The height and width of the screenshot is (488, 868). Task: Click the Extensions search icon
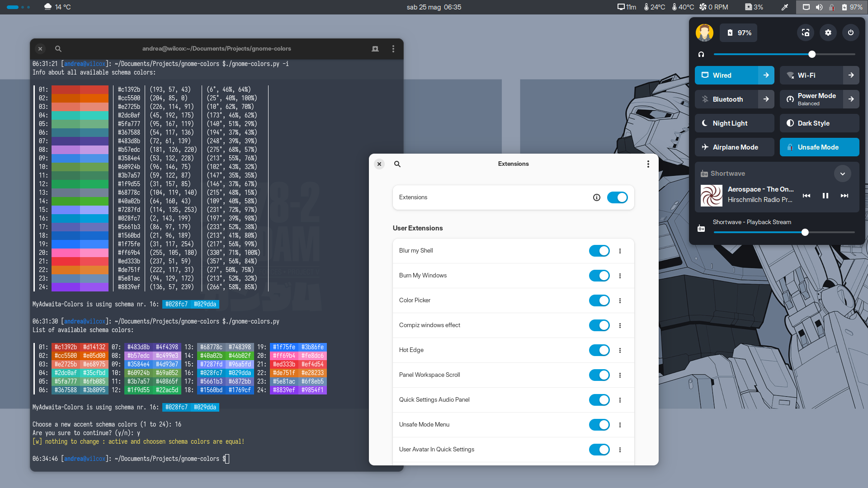[397, 164]
